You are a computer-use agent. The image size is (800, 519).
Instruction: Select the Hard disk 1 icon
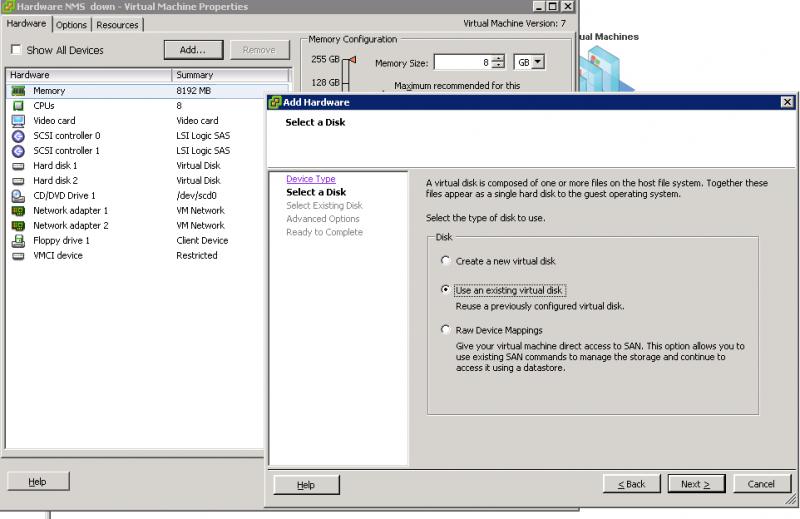tap(18, 166)
